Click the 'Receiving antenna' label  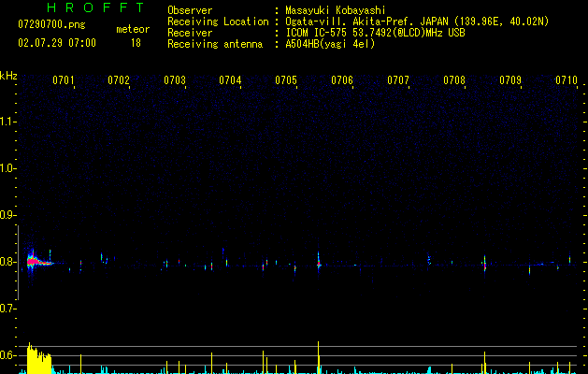[x=215, y=44]
